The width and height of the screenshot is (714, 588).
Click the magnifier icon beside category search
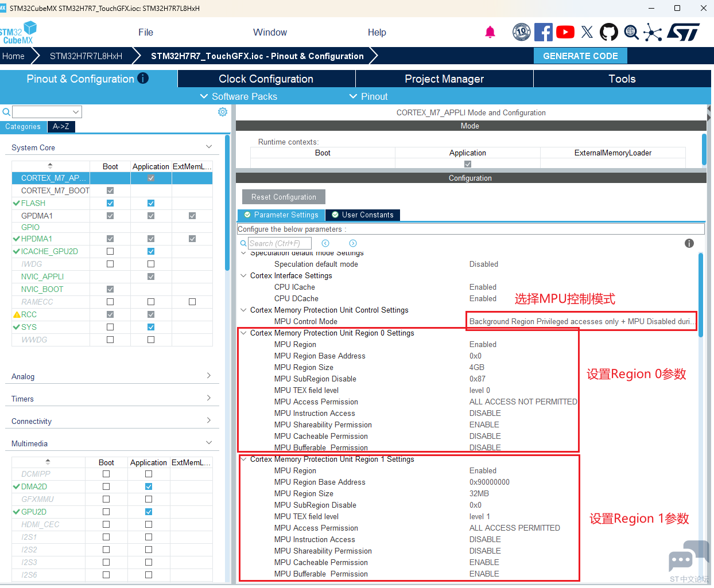(6, 112)
